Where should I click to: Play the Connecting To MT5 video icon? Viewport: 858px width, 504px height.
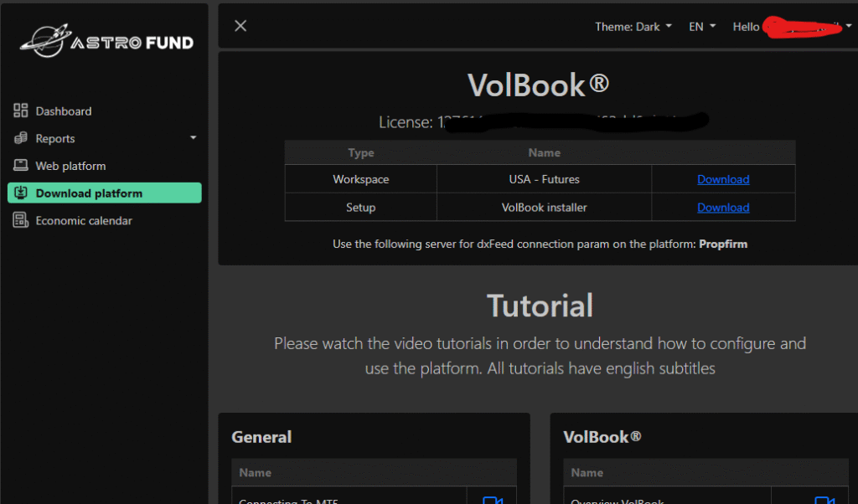[x=492, y=500]
